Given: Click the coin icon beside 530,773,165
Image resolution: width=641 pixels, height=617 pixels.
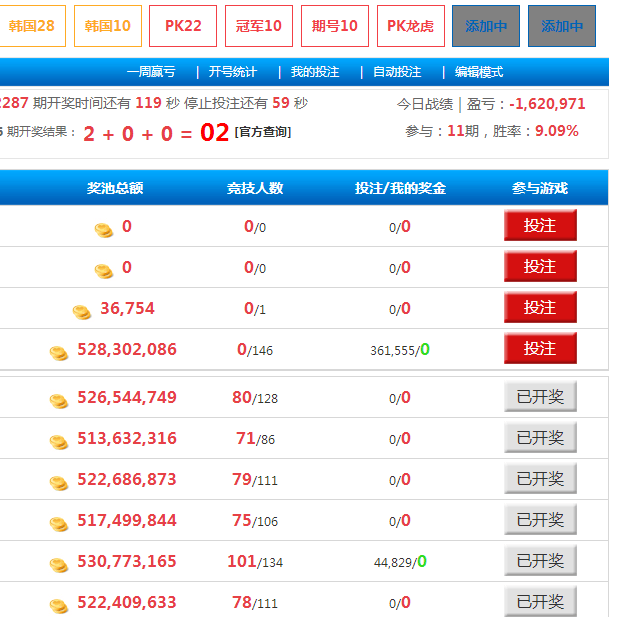Looking at the screenshot, I should (59, 565).
